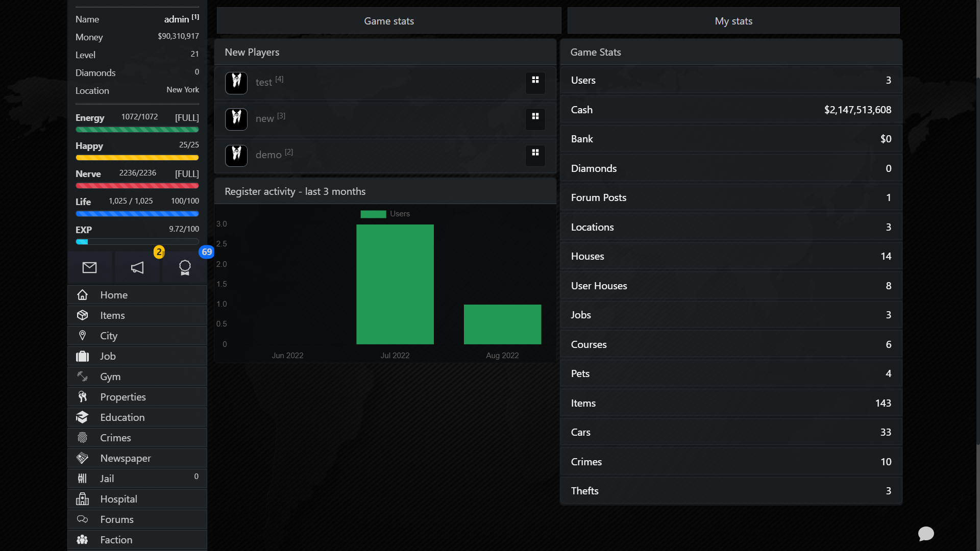Screen dimensions: 980x551
Task: Open action grid next to player test
Action: point(535,82)
